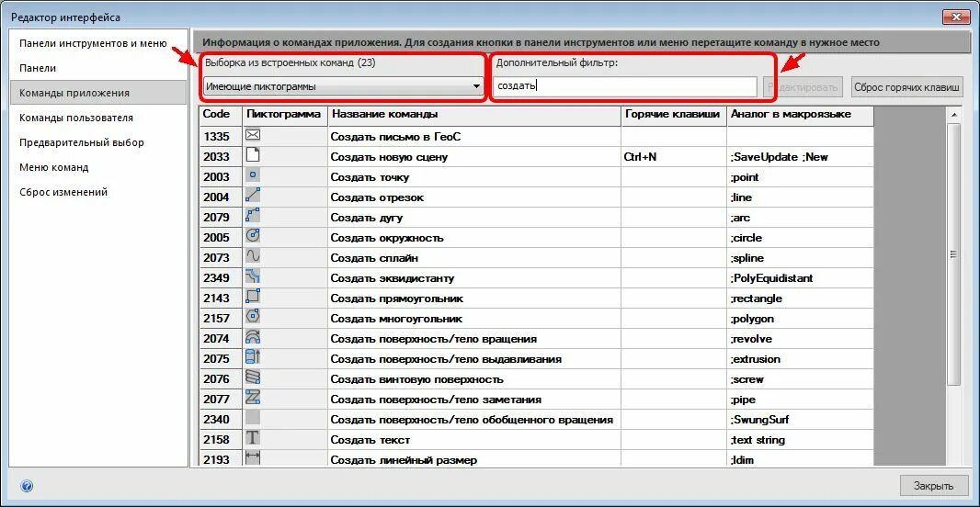The height and width of the screenshot is (507, 980).
Task: Select the Создать текст command name
Action: pos(370,440)
